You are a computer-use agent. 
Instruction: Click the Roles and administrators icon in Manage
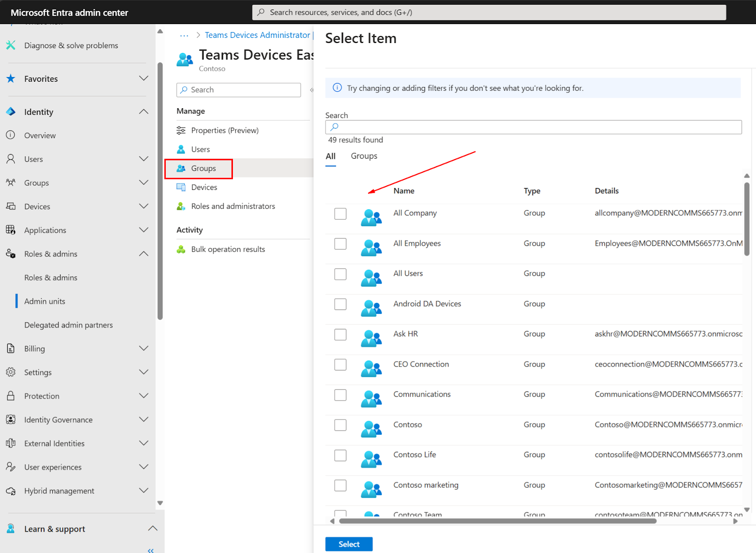coord(181,206)
